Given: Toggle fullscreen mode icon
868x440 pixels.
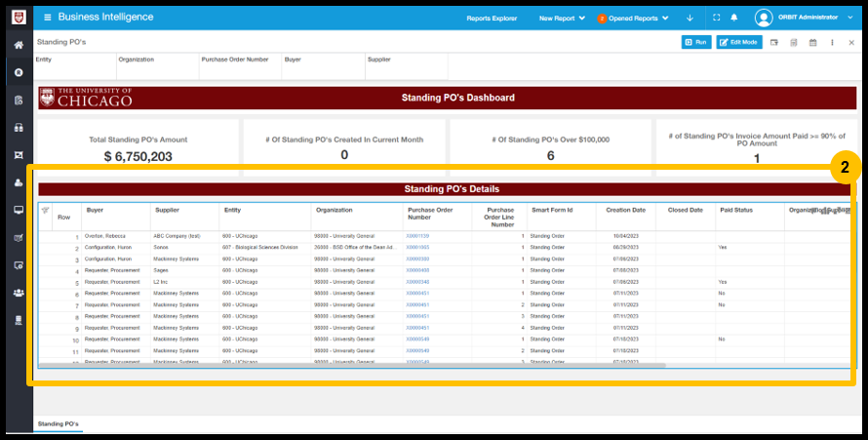Looking at the screenshot, I should coord(716,18).
